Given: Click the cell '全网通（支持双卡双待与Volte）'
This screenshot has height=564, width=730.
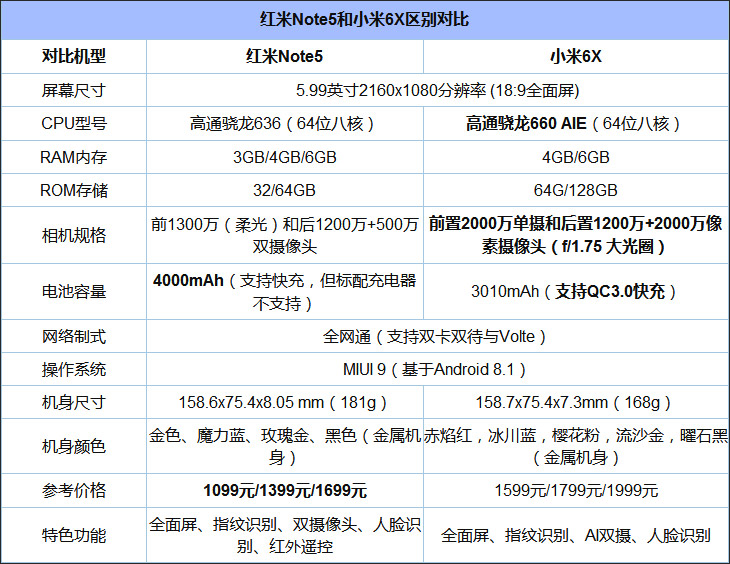Looking at the screenshot, I should 437,336.
